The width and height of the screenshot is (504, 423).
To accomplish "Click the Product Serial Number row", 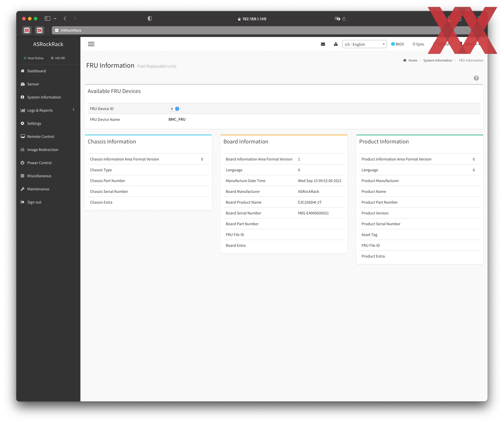I will [x=419, y=224].
